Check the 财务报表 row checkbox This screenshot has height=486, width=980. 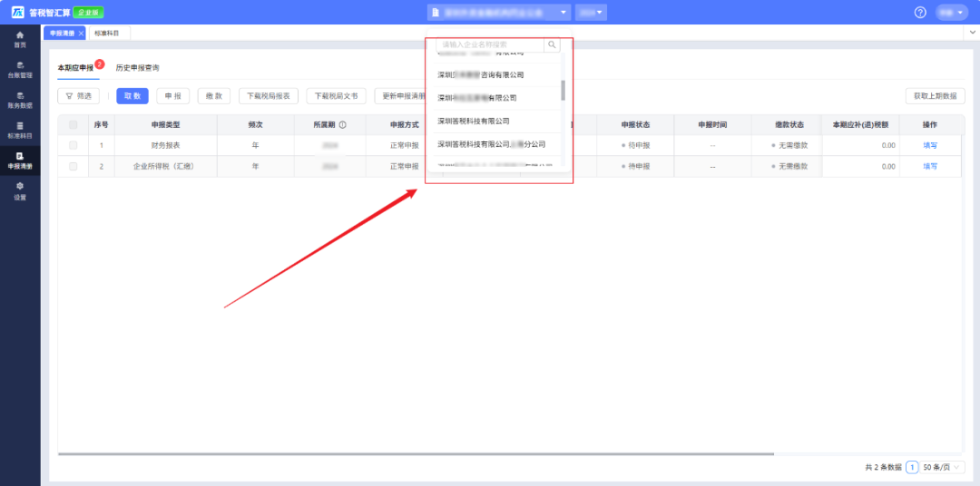(x=73, y=146)
